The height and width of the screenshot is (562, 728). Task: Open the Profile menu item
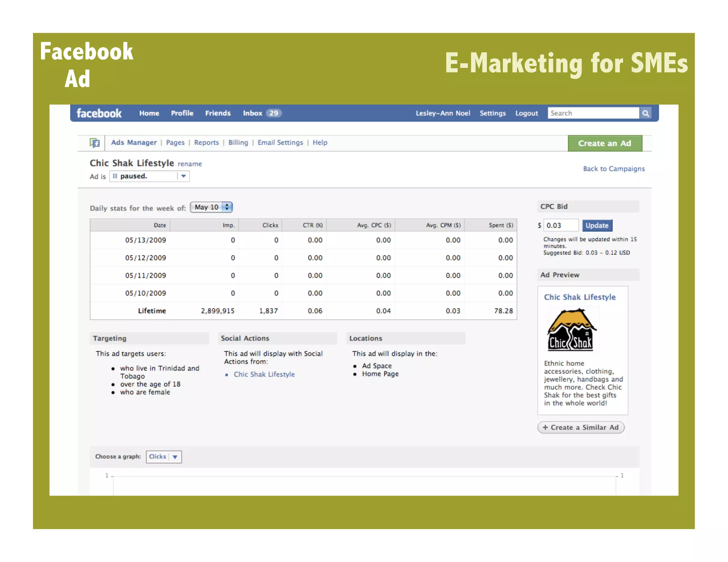click(182, 113)
